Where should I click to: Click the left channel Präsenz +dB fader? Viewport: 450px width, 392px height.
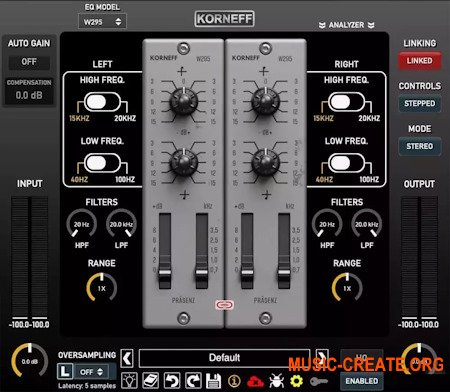click(x=165, y=273)
